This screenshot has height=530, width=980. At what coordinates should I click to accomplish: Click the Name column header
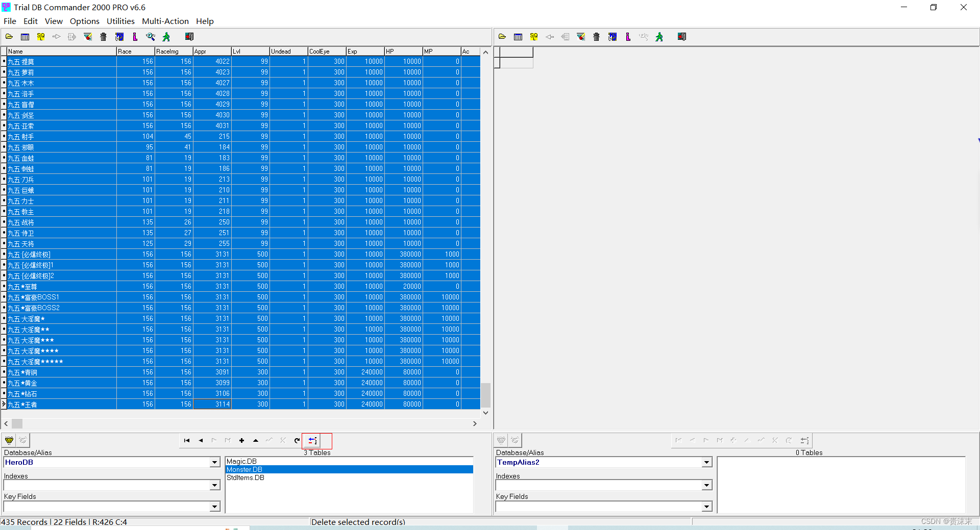(62, 52)
